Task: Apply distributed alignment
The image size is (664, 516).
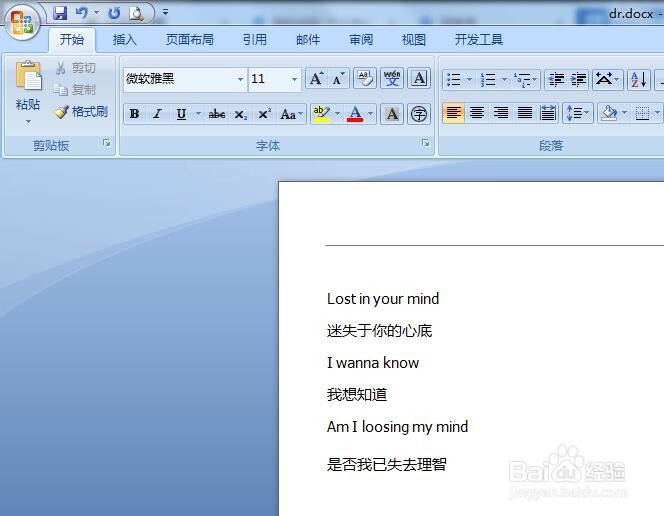Action: (x=548, y=113)
